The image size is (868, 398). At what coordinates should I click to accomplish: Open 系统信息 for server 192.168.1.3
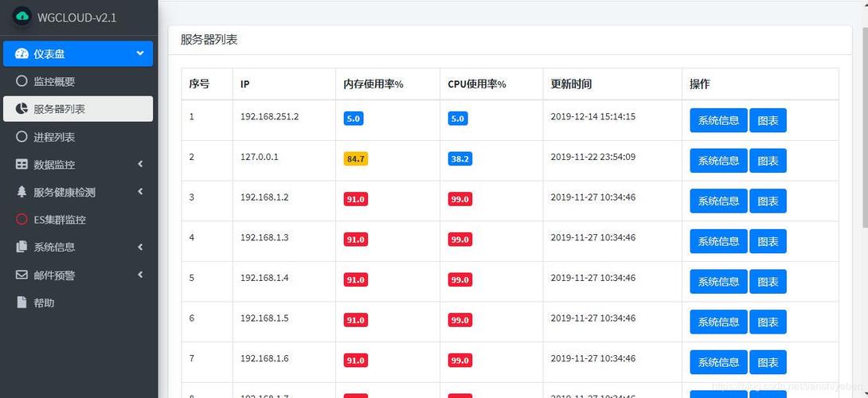pos(718,241)
